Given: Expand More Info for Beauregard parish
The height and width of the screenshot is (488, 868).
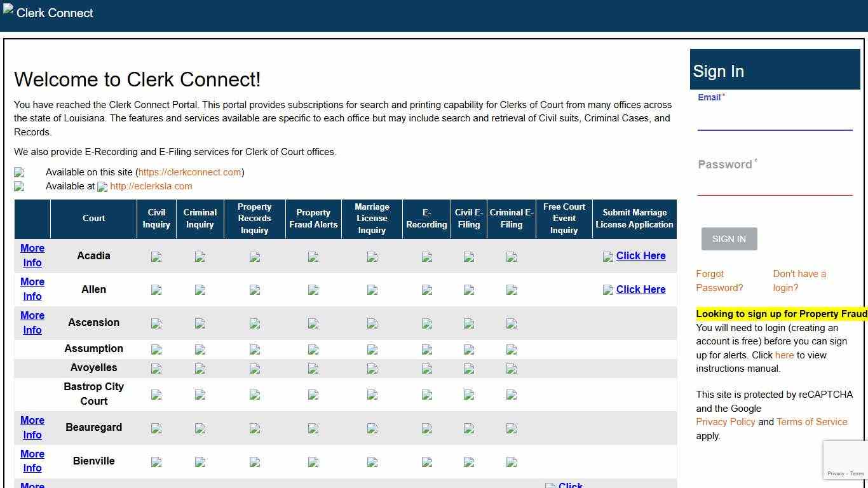Looking at the screenshot, I should coord(32,428).
